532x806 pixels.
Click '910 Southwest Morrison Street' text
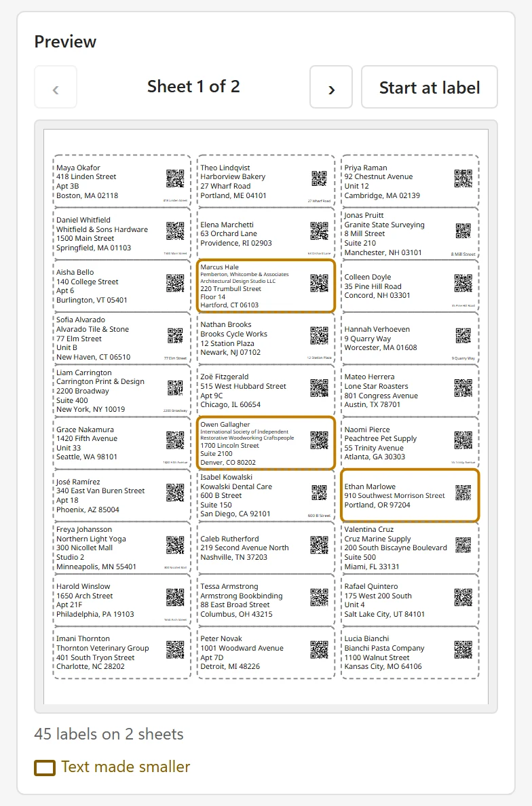click(x=394, y=495)
